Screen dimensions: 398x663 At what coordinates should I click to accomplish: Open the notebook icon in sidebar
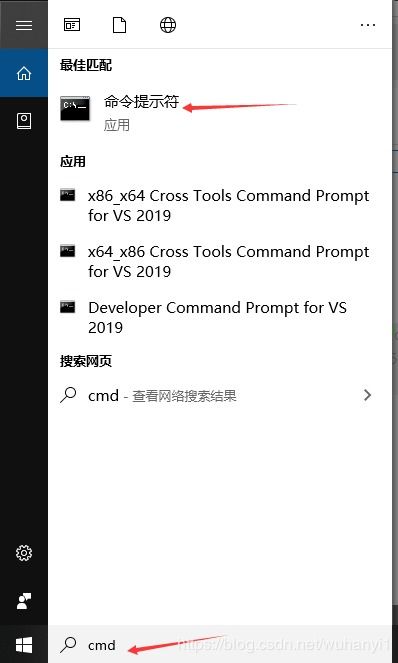click(x=24, y=121)
